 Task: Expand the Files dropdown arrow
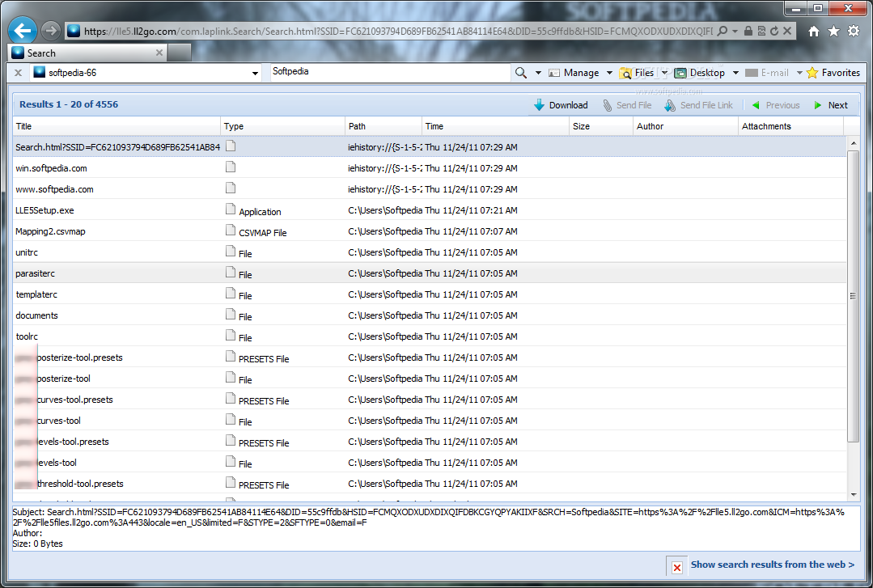[x=664, y=73]
